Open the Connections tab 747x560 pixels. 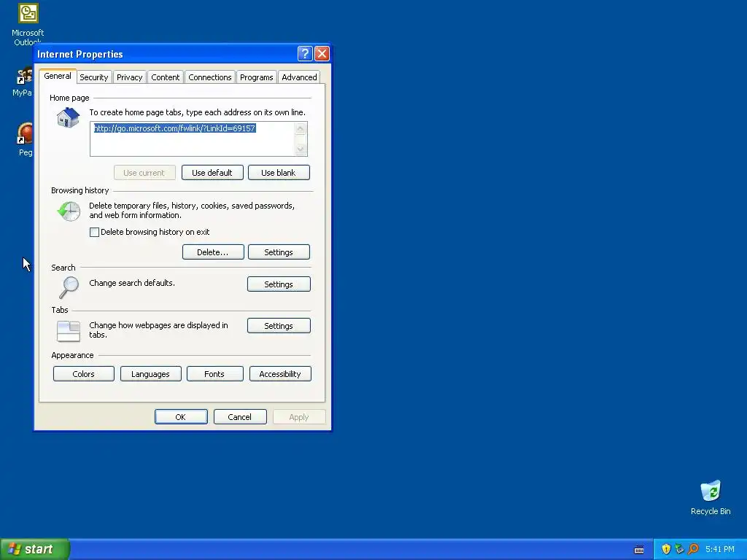[209, 77]
